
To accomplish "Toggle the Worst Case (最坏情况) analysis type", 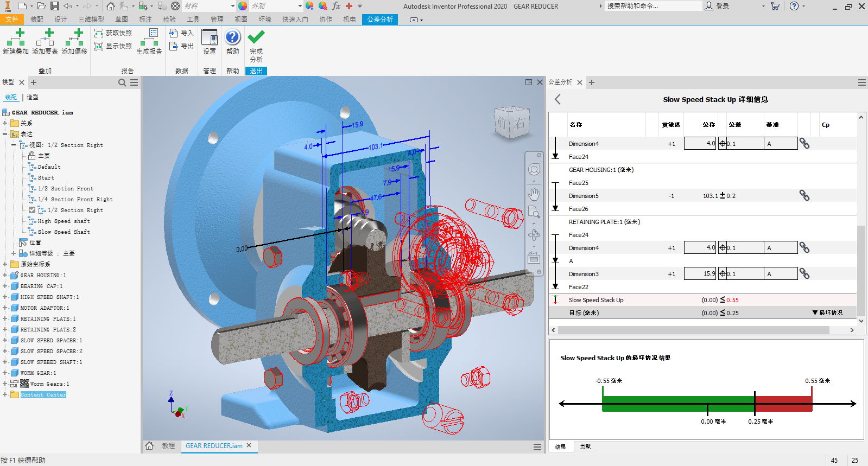I will 827,313.
